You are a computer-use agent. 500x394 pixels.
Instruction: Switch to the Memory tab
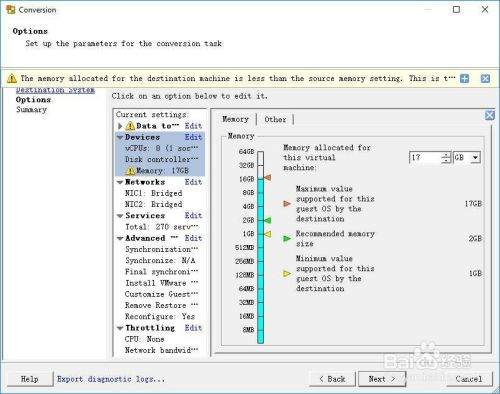[x=236, y=119]
